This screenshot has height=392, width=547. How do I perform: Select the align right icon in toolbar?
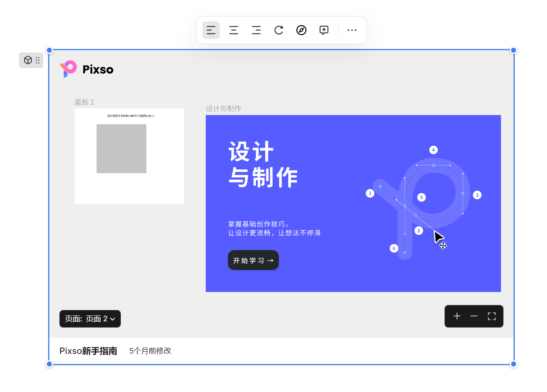(x=256, y=30)
